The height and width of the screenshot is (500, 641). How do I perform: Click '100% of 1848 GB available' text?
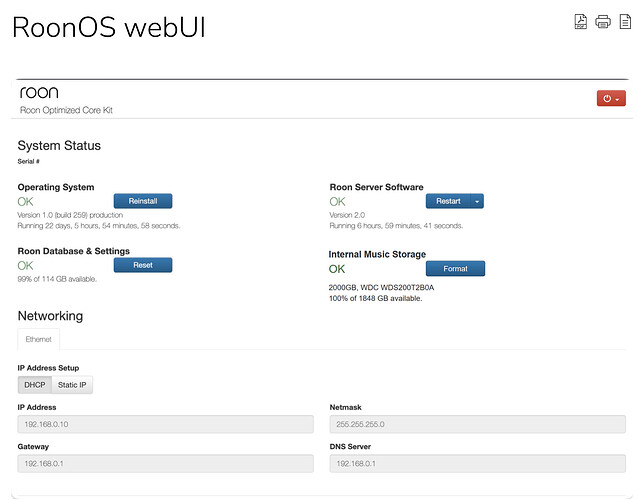click(375, 298)
